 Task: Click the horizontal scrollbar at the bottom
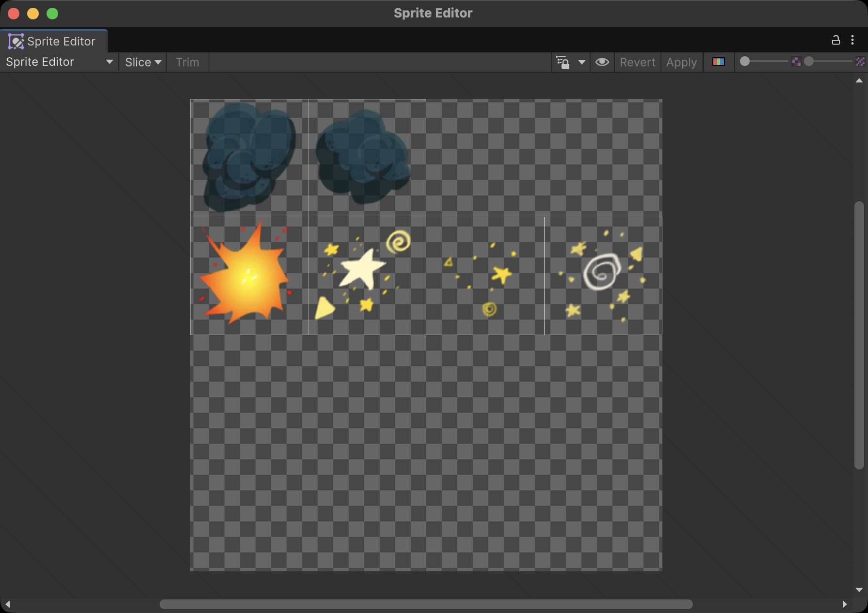(427, 604)
